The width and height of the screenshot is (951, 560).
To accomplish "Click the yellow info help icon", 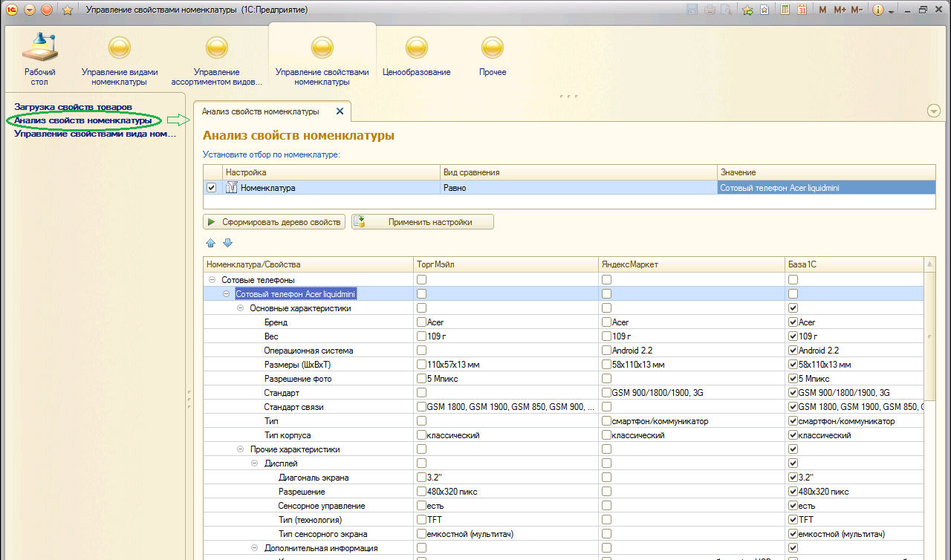I will coord(878,10).
